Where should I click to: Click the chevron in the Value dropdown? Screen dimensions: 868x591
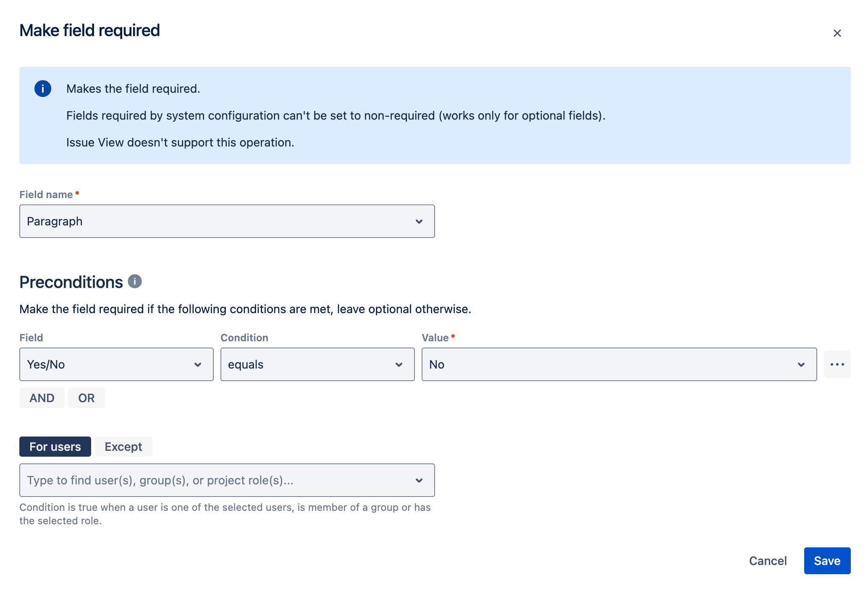[801, 365]
